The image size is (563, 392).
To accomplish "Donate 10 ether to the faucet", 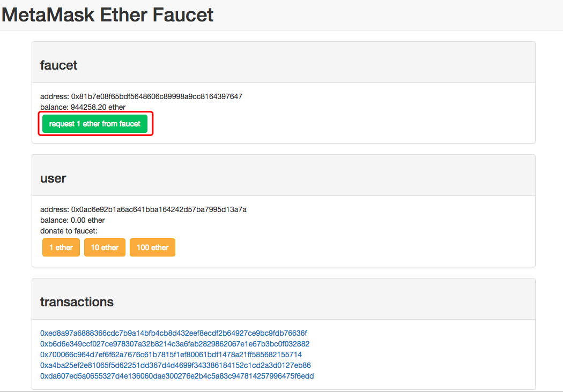I will [x=105, y=247].
